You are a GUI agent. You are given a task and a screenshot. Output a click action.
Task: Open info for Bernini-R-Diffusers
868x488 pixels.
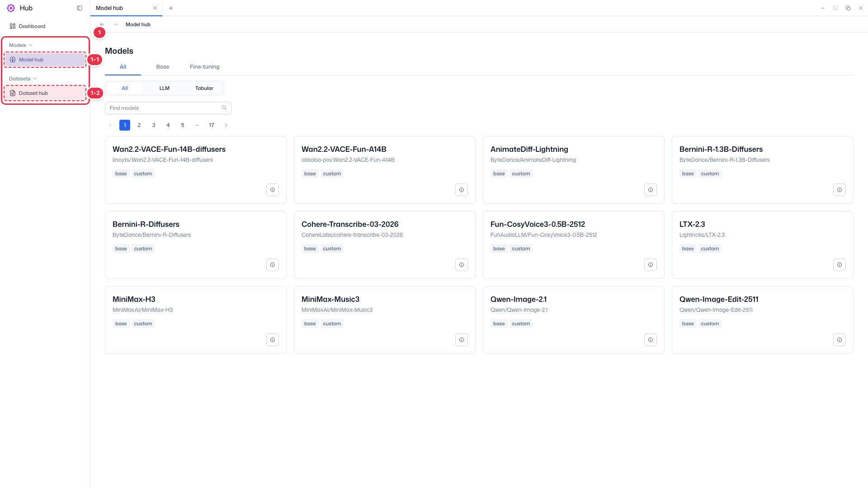coord(273,265)
